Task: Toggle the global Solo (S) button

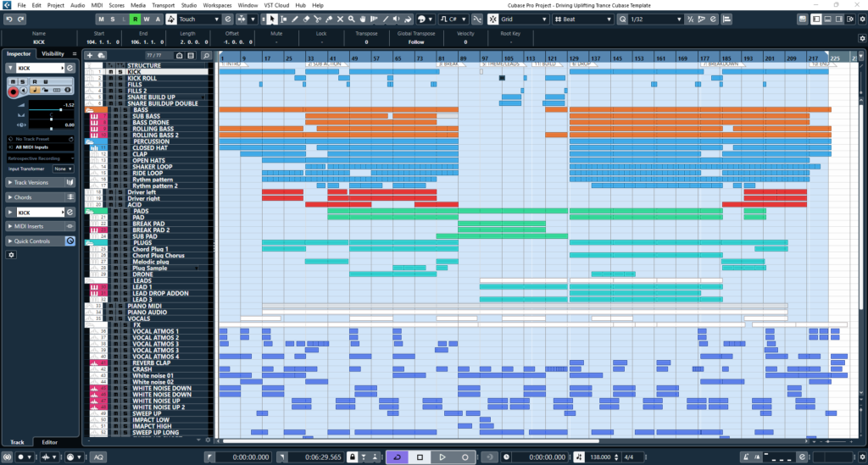Action: pyautogui.click(x=113, y=19)
